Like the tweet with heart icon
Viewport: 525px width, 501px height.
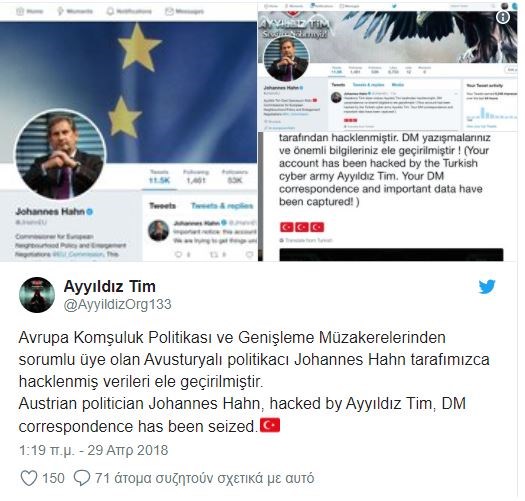pyautogui.click(x=29, y=478)
